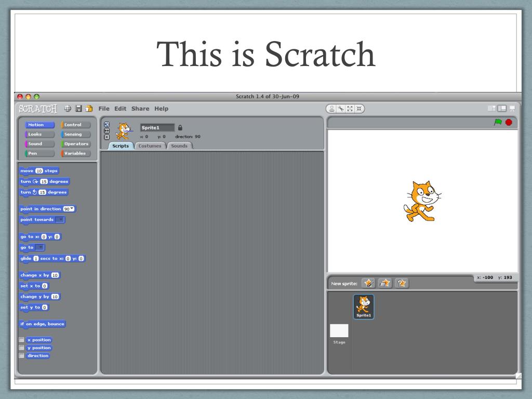Open the point in direction 90 dropdown
Viewport: 532px width, 399px height.
pos(72,209)
